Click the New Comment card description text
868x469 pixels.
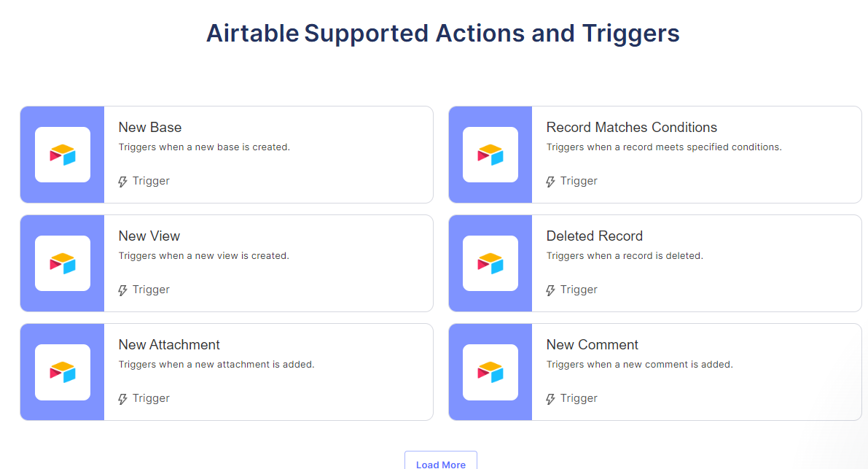(639, 364)
